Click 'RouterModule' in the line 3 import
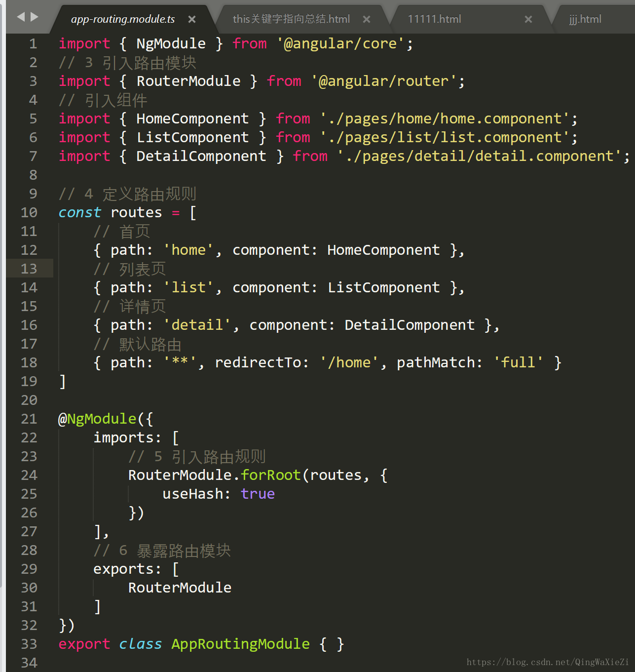635x672 pixels. click(188, 81)
